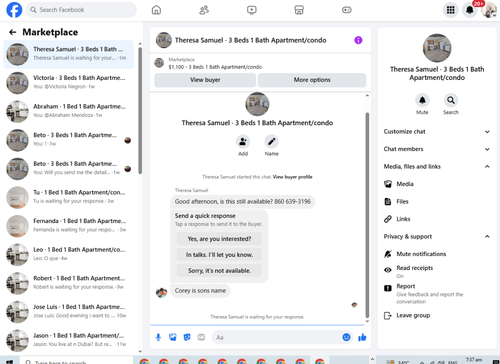
Task: Open the account profile picture menu
Action: point(489,10)
